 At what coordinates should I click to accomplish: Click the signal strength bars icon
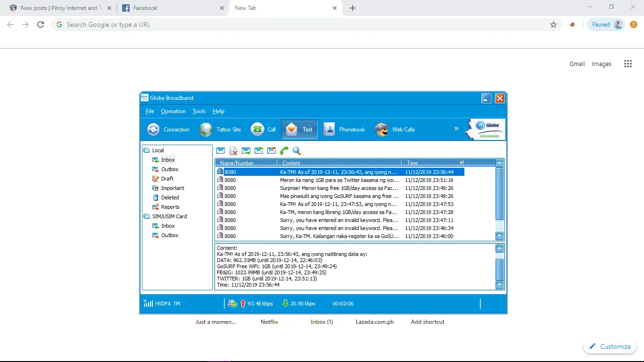pos(148,304)
